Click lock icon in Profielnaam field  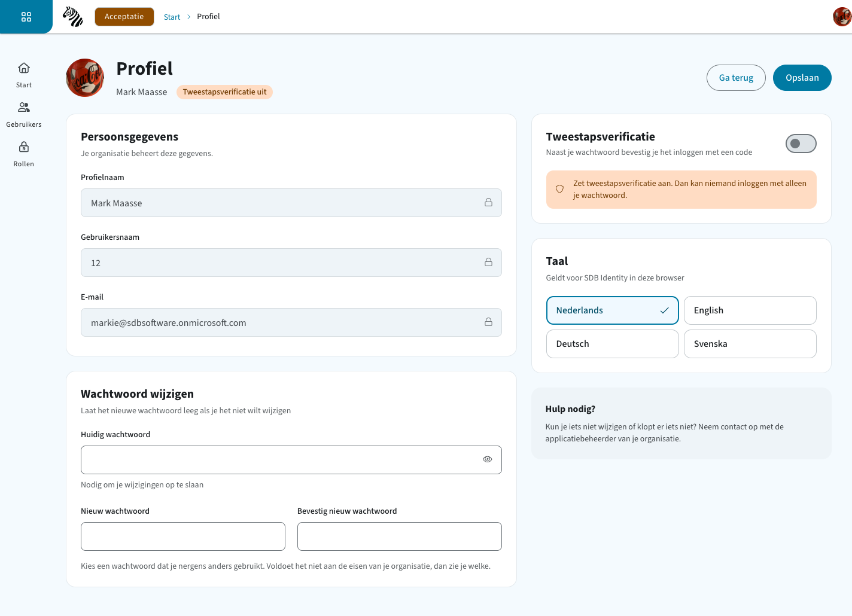[x=488, y=203]
